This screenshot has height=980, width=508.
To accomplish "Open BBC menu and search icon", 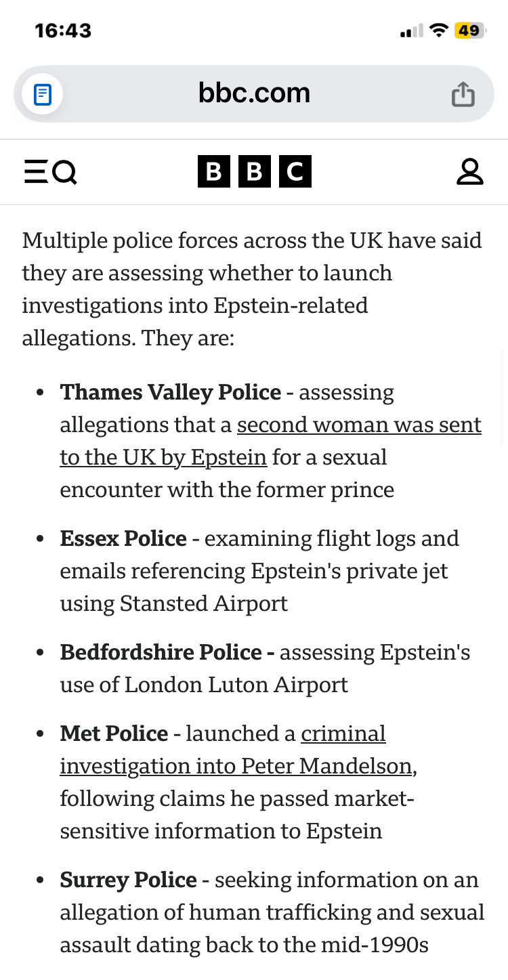I will pyautogui.click(x=51, y=172).
